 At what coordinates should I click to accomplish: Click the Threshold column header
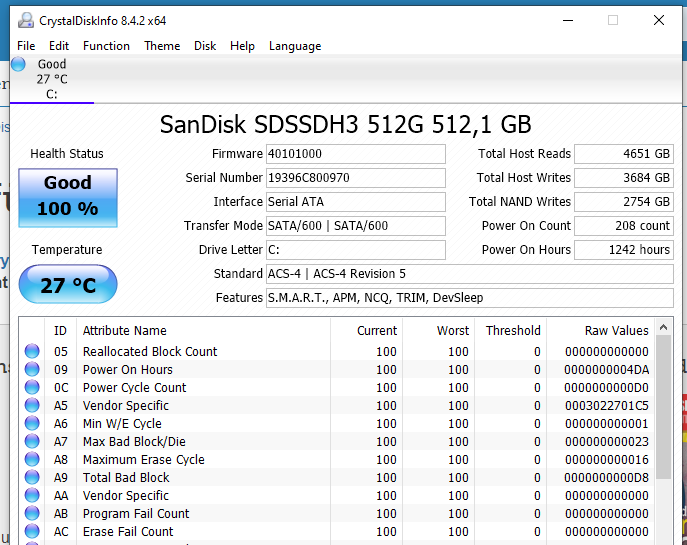[510, 330]
